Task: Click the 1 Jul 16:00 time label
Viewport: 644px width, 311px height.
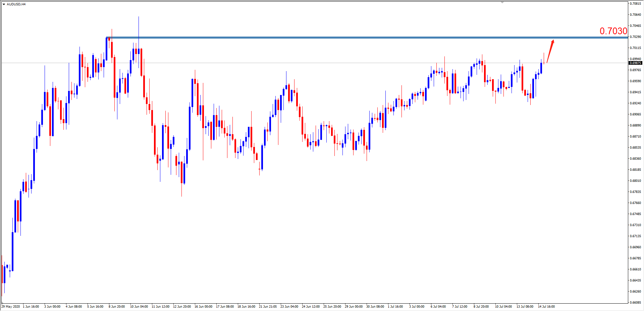Action: click(x=395, y=307)
